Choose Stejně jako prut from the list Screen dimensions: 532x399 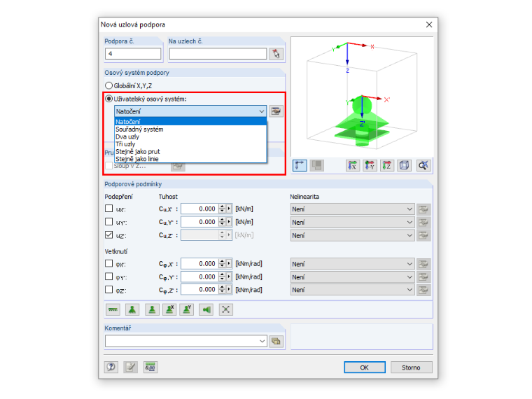click(190, 152)
